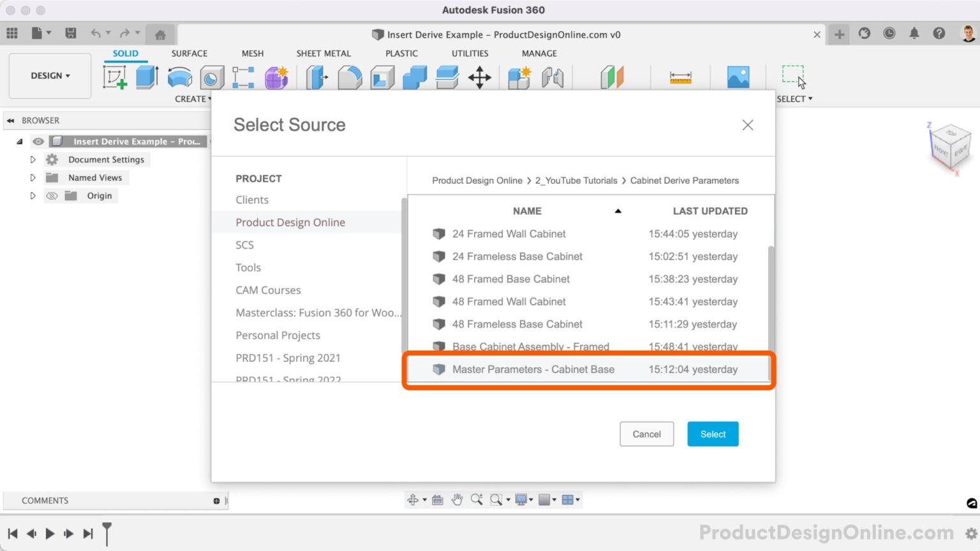Click the Save icon in top bar
980x551 pixels.
click(71, 33)
